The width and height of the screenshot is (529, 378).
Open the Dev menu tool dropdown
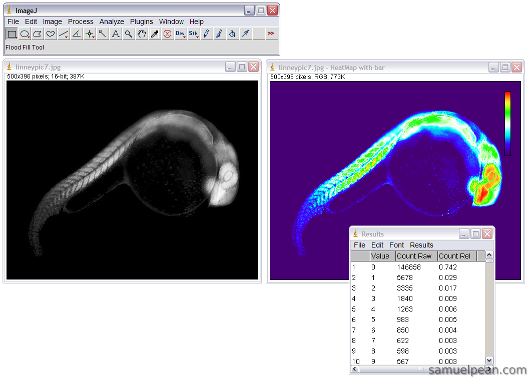pos(180,34)
